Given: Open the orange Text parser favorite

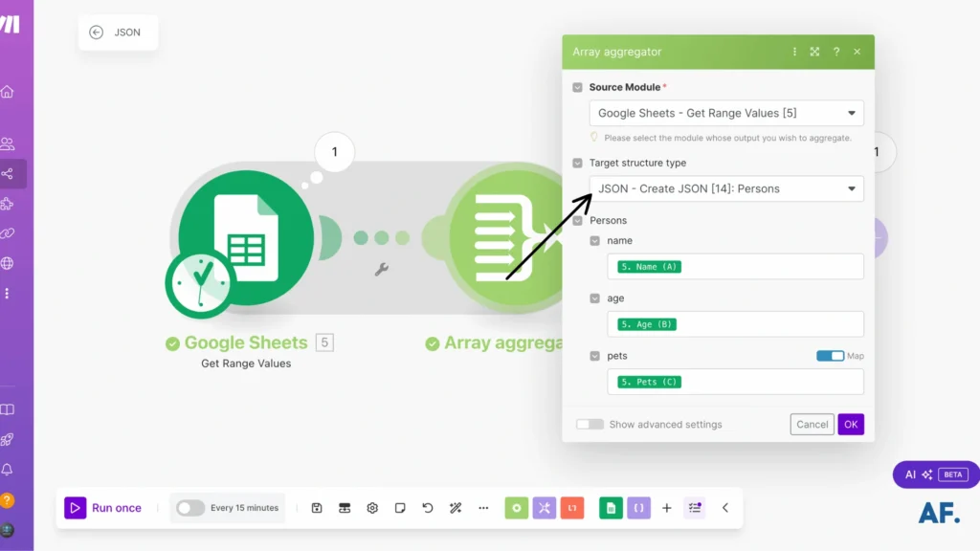Looking at the screenshot, I should pyautogui.click(x=572, y=508).
